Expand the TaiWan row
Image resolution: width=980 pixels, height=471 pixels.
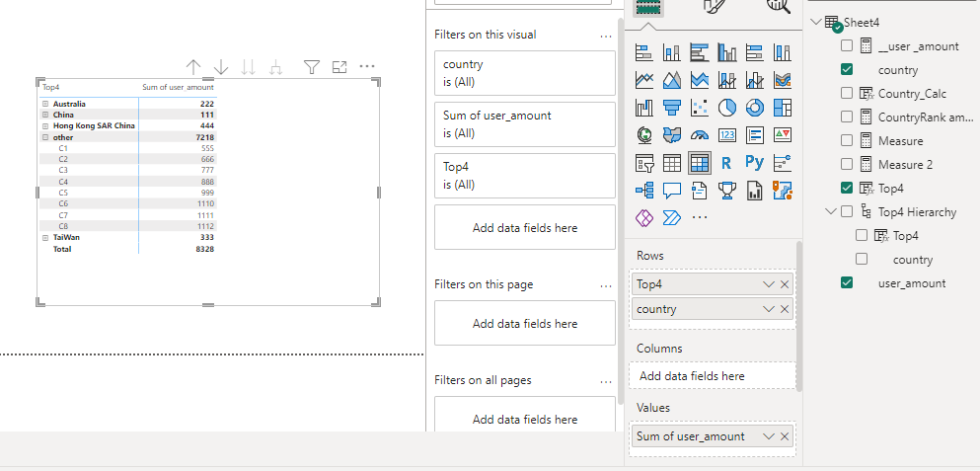tap(45, 238)
